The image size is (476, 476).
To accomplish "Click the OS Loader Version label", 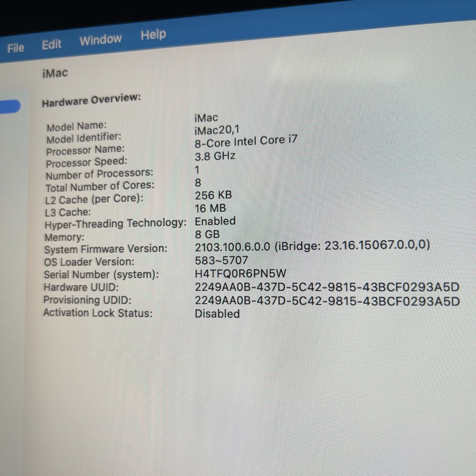I will [x=89, y=262].
